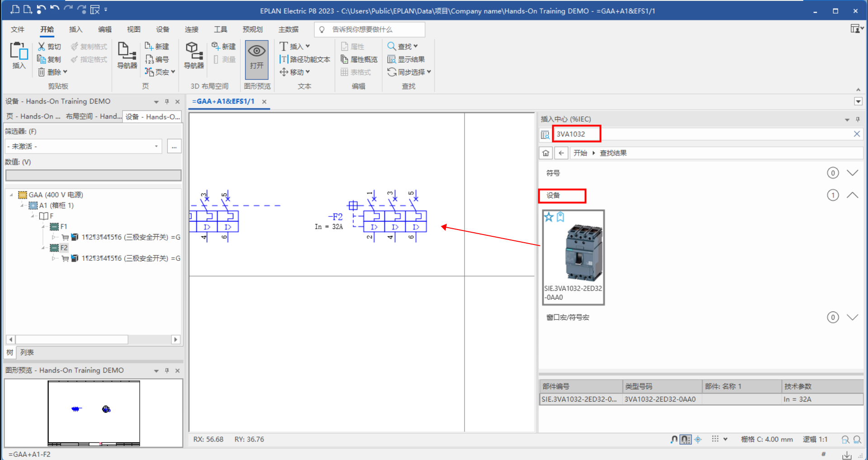Image resolution: width=868 pixels, height=460 pixels.
Task: Switch to the 视图 ribbon tab
Action: pyautogui.click(x=133, y=29)
